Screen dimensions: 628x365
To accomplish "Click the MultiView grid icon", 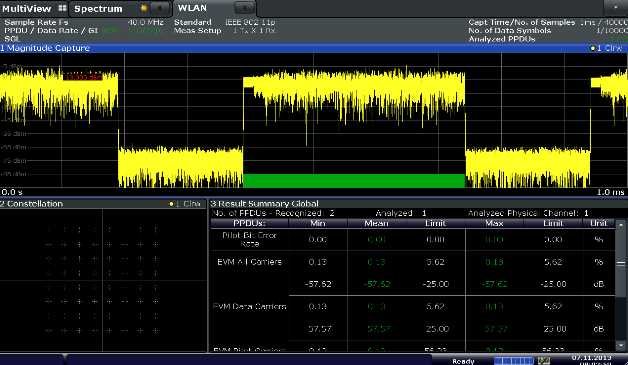I will tap(62, 8).
